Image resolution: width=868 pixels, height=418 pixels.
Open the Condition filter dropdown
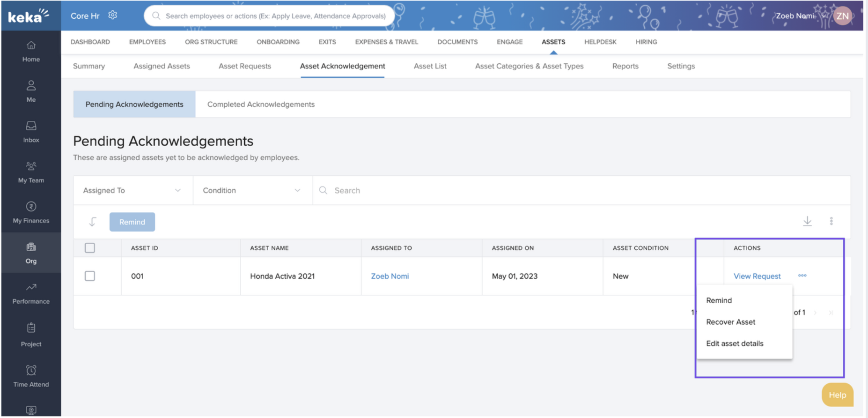[x=252, y=190]
